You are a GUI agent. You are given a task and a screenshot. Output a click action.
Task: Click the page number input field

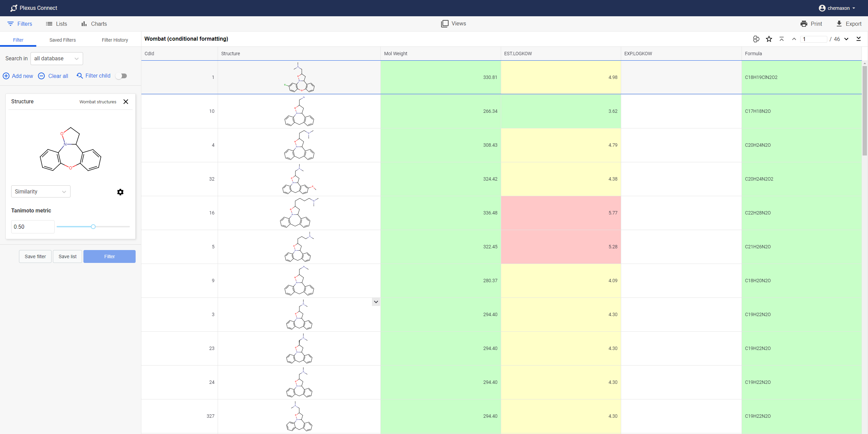814,39
